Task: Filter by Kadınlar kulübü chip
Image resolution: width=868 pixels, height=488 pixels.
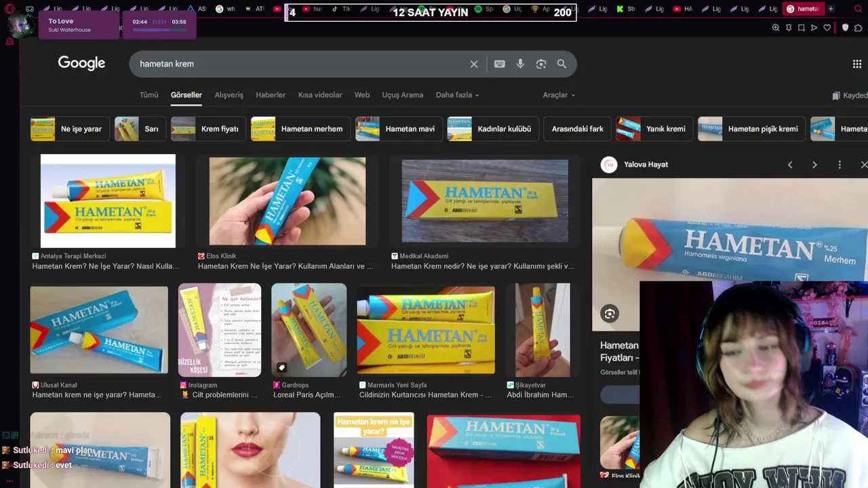Action: [493, 129]
